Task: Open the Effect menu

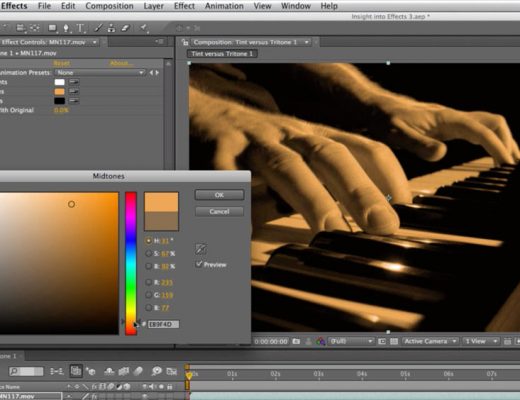Action: (184, 6)
